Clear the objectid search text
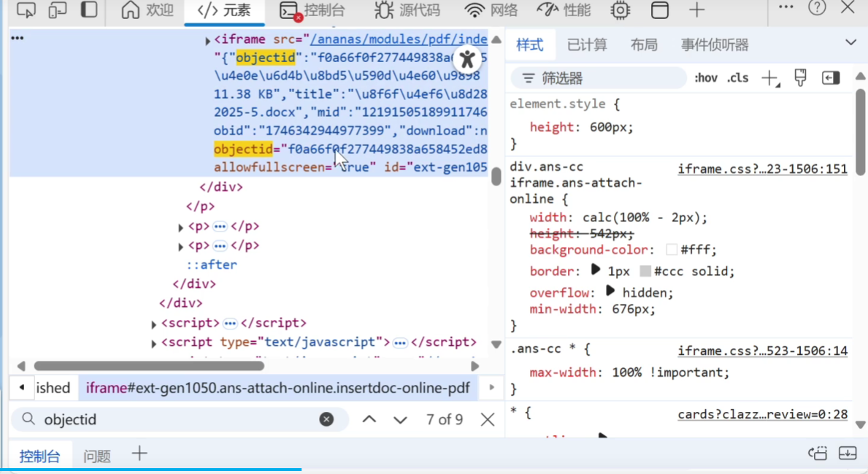Viewport: 868px width, 474px height. [326, 419]
